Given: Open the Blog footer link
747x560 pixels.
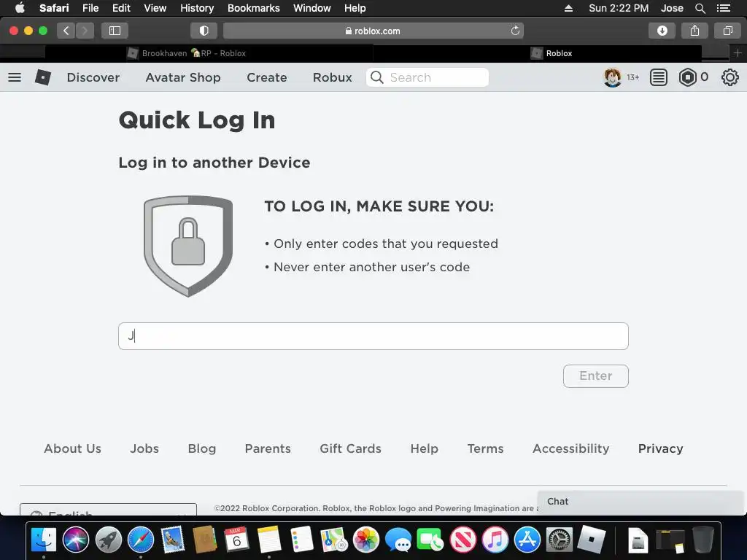Looking at the screenshot, I should (202, 448).
